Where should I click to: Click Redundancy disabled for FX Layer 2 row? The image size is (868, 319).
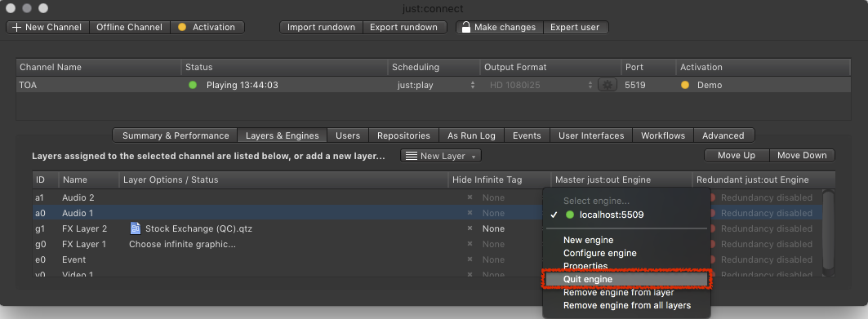click(766, 228)
